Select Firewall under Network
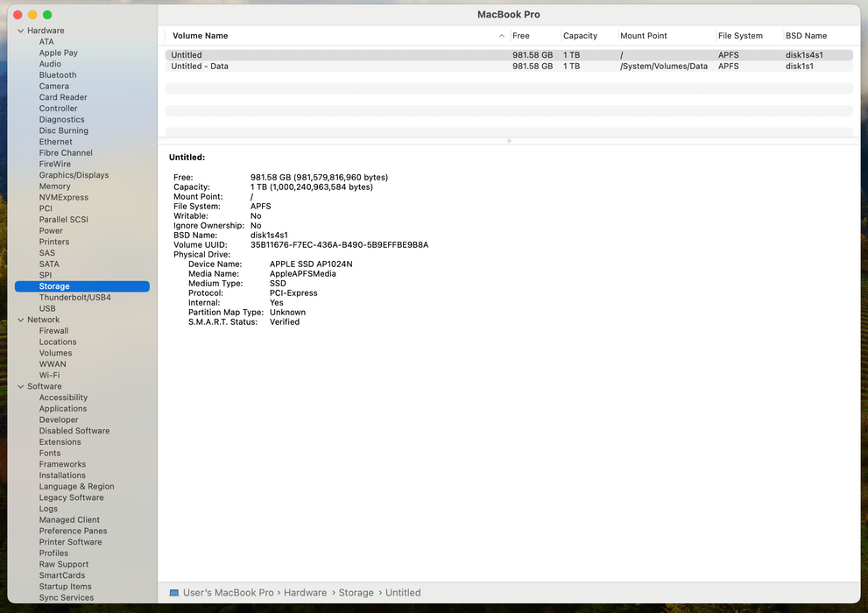The width and height of the screenshot is (868, 613). [53, 331]
